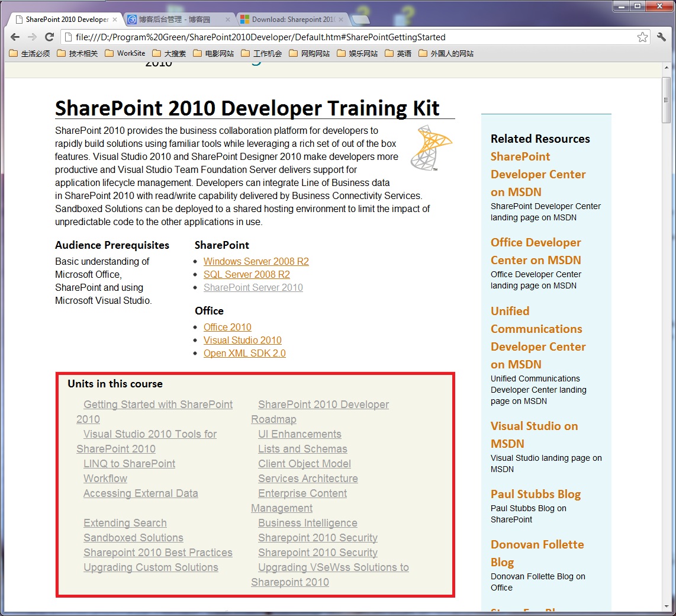
Task: Click the vertical scrollbar thumb
Action: [x=667, y=100]
